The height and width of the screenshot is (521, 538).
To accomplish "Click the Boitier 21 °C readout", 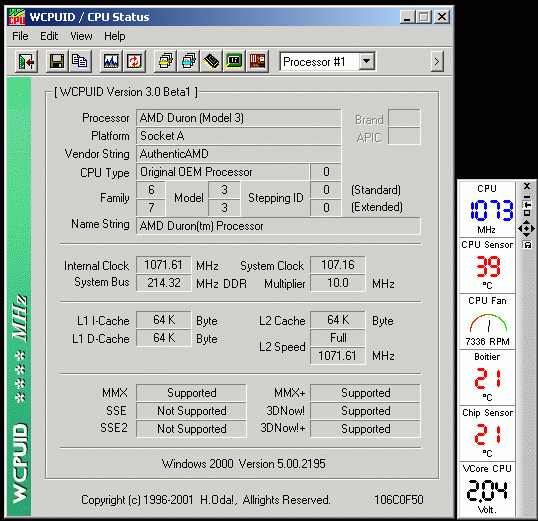I will (x=487, y=378).
